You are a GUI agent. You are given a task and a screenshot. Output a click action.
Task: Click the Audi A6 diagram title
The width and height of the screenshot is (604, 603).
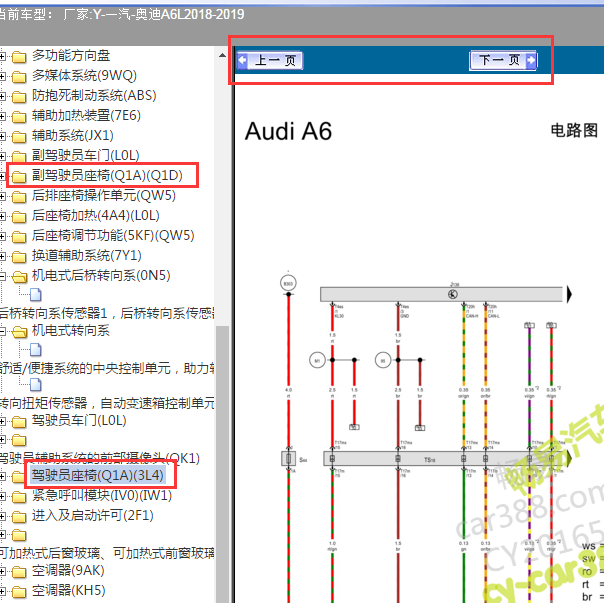tap(288, 131)
